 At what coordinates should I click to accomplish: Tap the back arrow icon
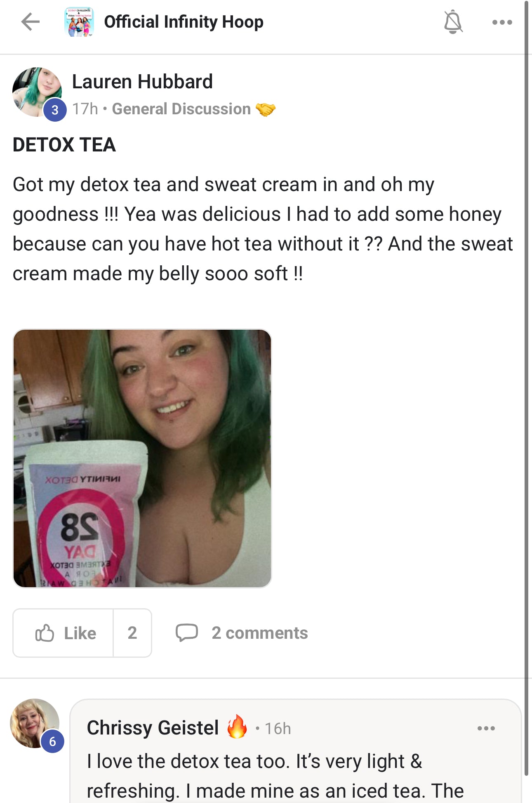[x=31, y=22]
